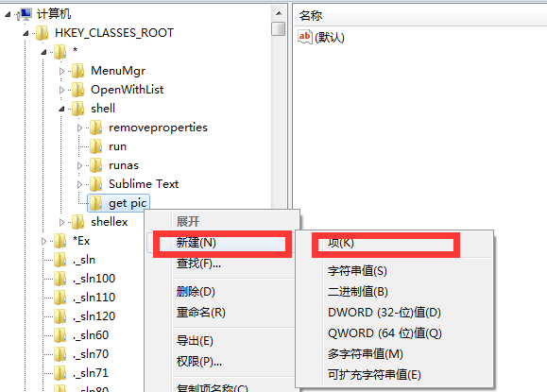
Task: Collapse the shell key
Action: click(61, 109)
